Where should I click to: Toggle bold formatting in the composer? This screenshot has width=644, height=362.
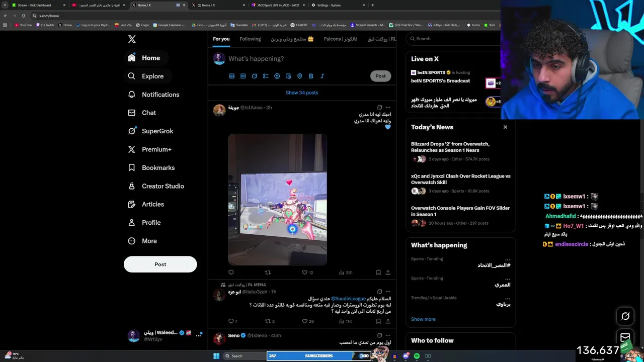click(x=311, y=76)
